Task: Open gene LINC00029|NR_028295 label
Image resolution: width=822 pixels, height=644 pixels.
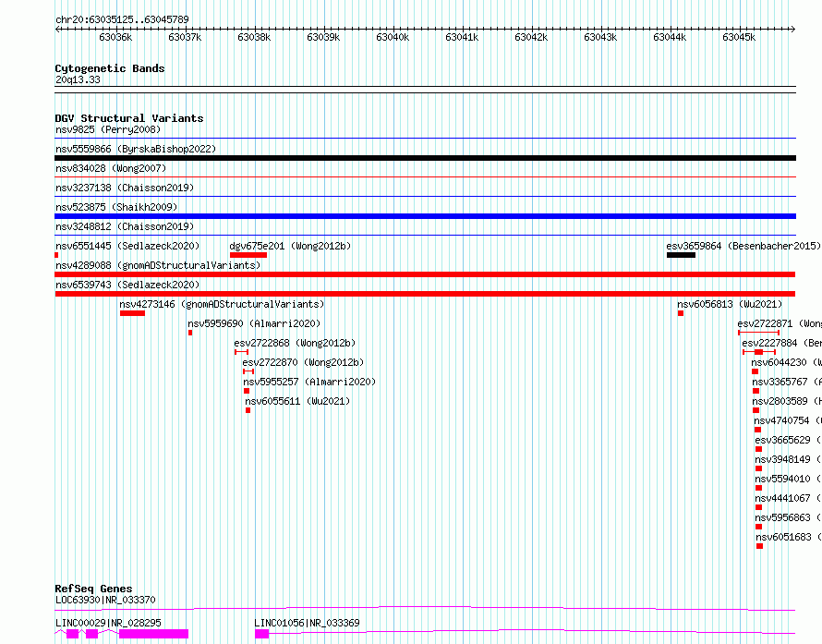Action: (108, 623)
